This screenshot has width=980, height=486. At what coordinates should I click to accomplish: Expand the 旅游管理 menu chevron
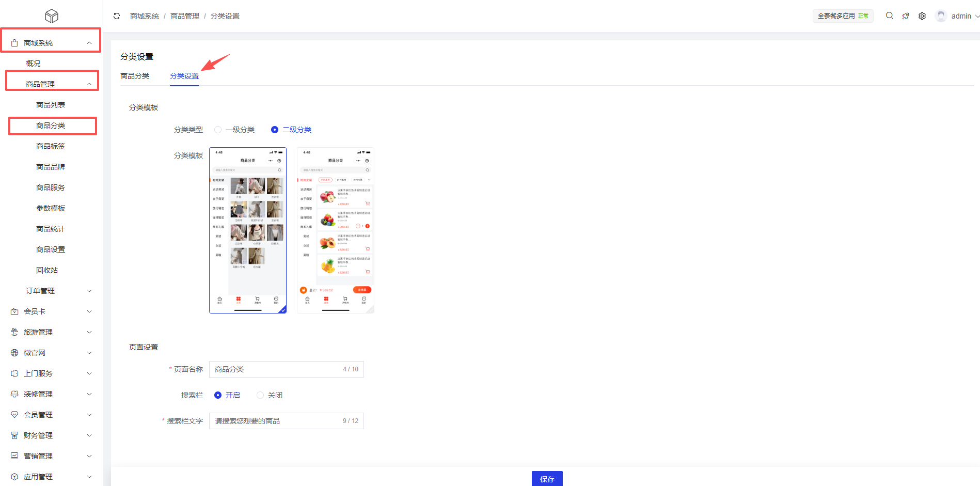(89, 332)
